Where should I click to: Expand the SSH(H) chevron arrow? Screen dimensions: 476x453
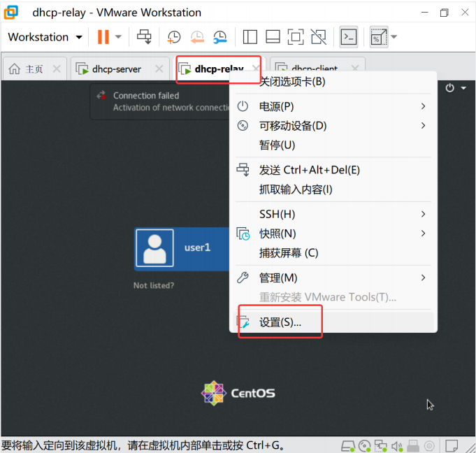pyautogui.click(x=423, y=214)
